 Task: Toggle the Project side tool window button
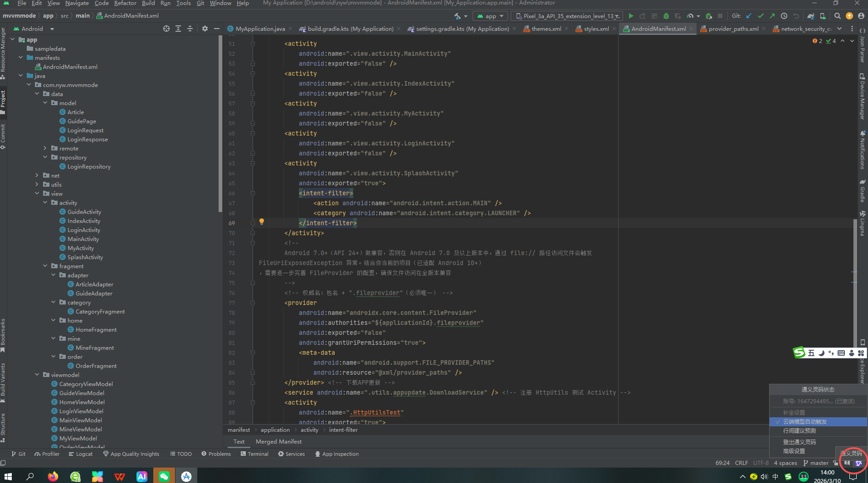pos(3,102)
